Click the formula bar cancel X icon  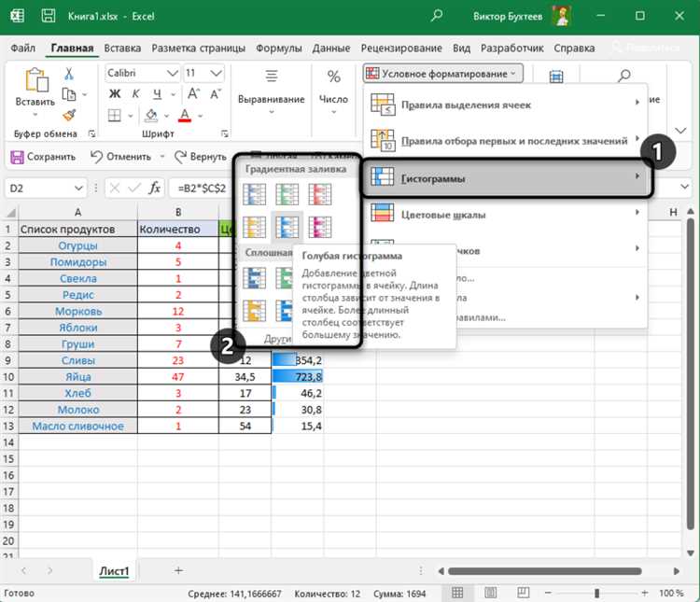[115, 188]
